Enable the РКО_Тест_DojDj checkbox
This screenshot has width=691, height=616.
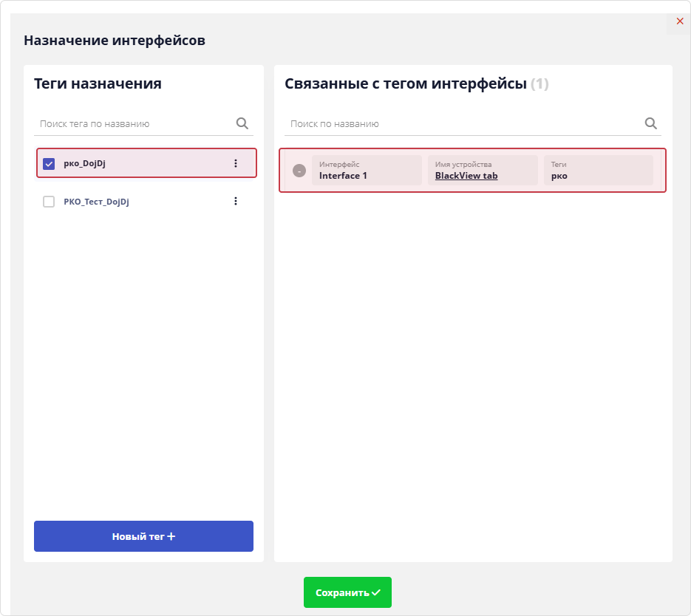tap(49, 200)
